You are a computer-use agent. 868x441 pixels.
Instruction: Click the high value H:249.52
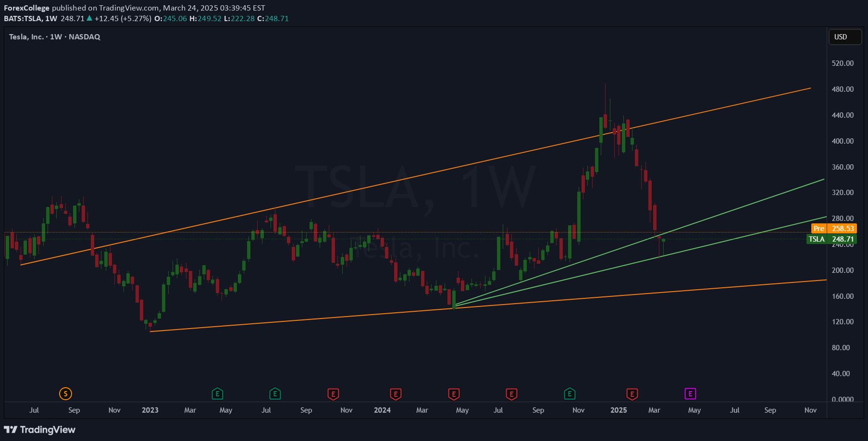click(205, 18)
